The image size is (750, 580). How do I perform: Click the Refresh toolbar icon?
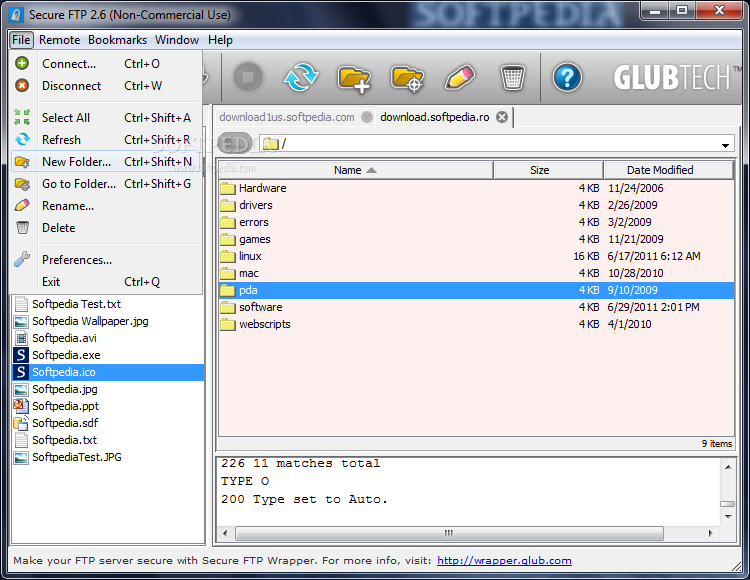click(x=301, y=77)
